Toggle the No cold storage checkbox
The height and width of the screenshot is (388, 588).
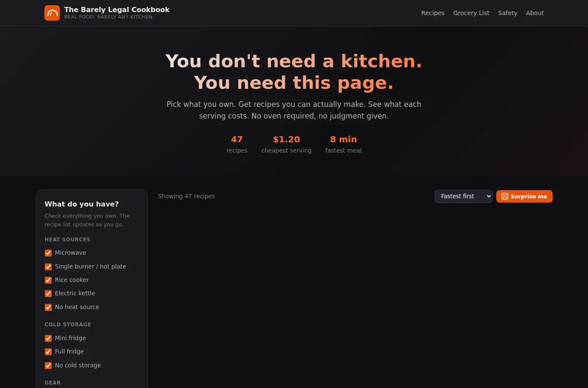[48, 366]
